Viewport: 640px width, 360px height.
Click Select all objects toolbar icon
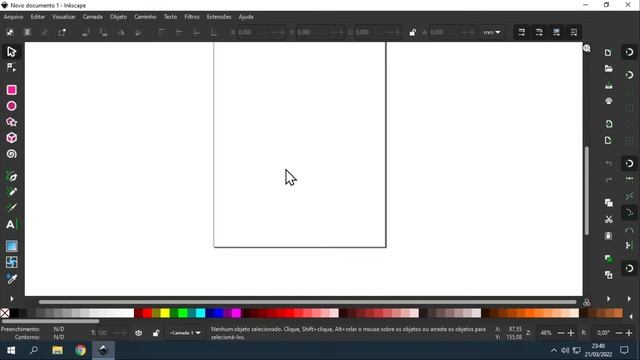point(10,32)
